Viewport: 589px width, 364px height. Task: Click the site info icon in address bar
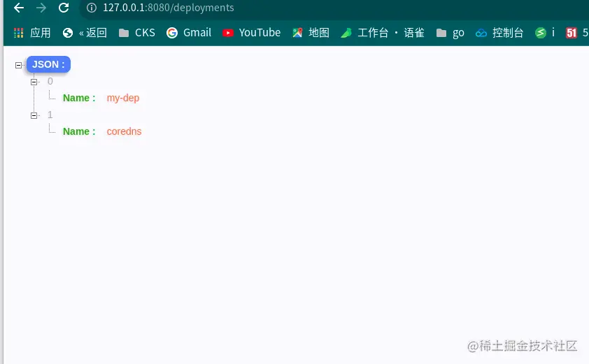pyautogui.click(x=91, y=8)
